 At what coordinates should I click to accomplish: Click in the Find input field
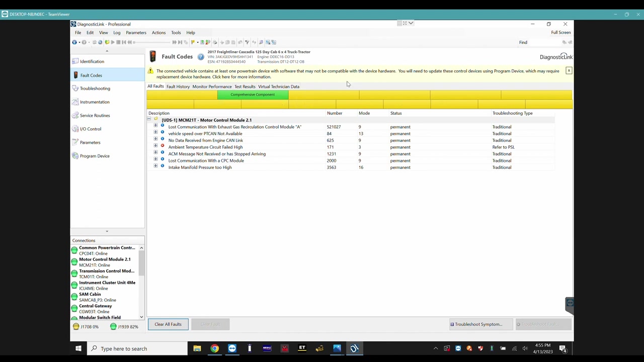544,42
